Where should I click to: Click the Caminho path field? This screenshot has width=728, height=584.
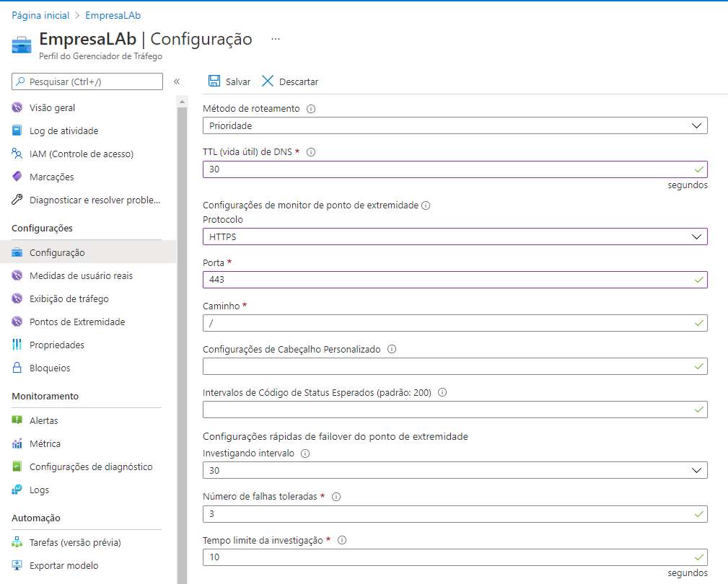pyautogui.click(x=455, y=323)
